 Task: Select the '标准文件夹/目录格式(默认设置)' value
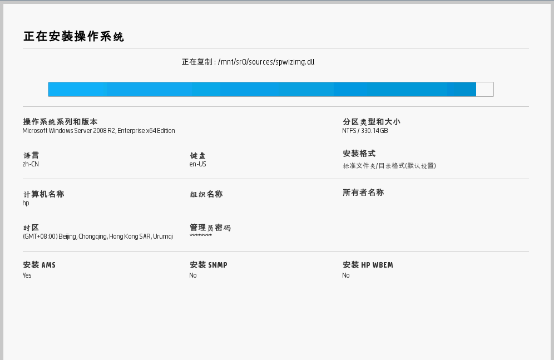(389, 165)
